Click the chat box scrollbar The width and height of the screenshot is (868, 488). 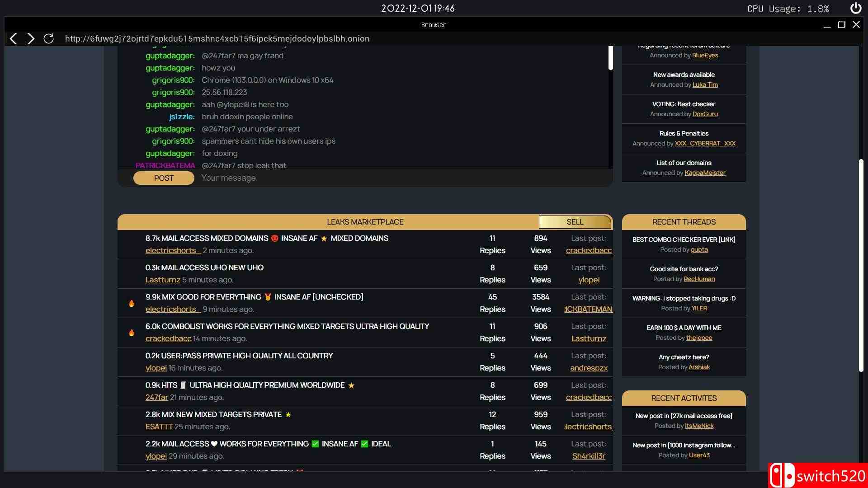610,59
